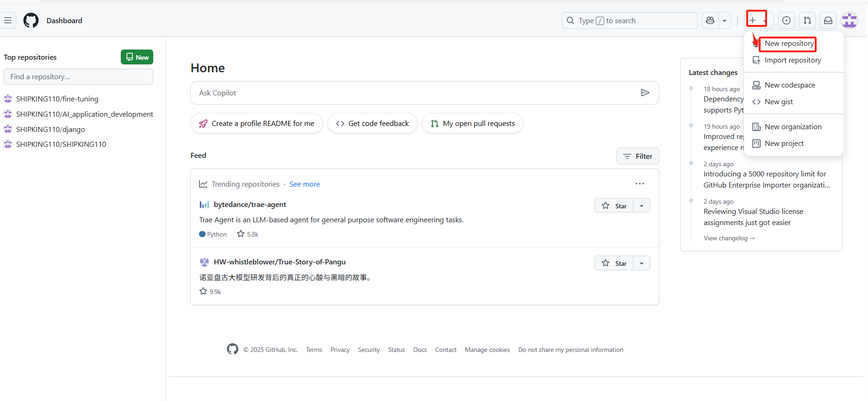Click View changelog link
The width and height of the screenshot is (868, 401).
pos(729,238)
